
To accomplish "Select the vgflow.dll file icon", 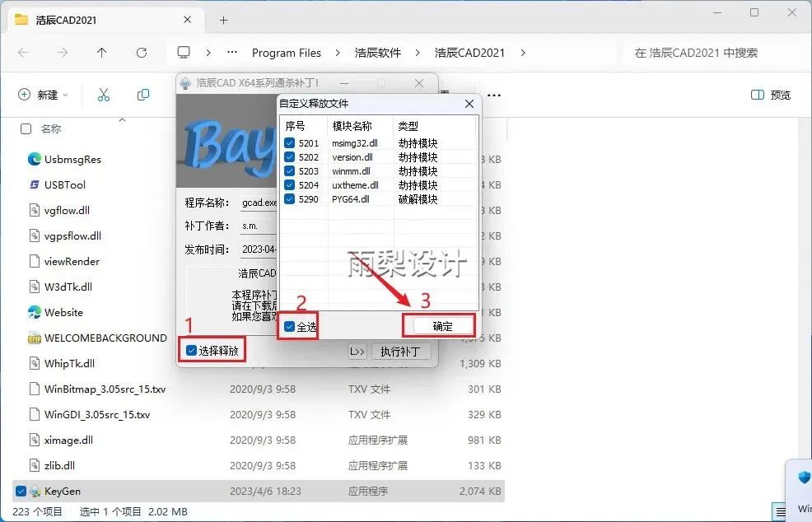I will (x=35, y=210).
